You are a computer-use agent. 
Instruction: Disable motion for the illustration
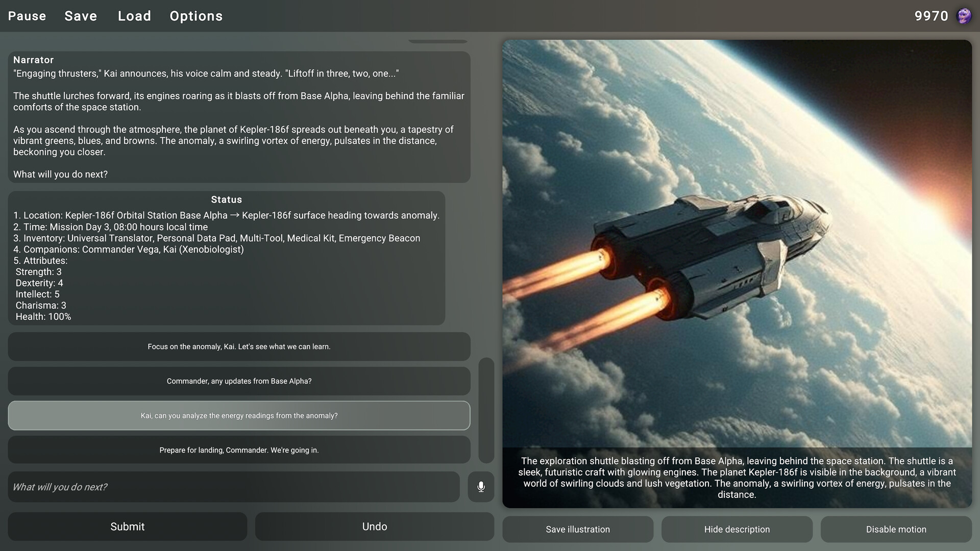[896, 529]
